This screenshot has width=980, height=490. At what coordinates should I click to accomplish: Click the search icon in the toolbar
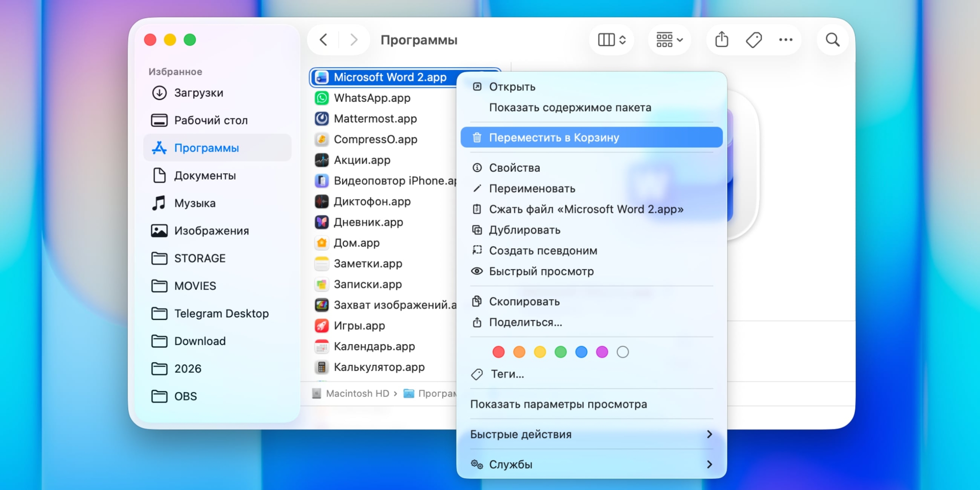click(833, 39)
